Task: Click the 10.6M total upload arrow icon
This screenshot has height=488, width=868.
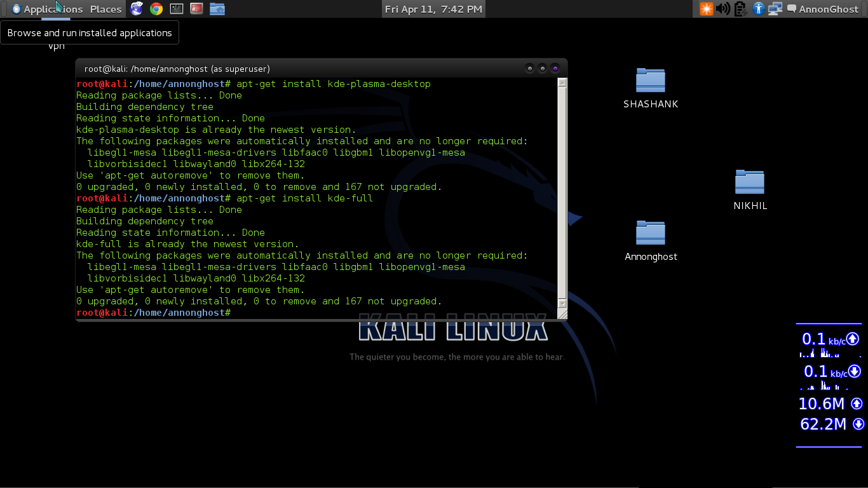Action: point(857,403)
